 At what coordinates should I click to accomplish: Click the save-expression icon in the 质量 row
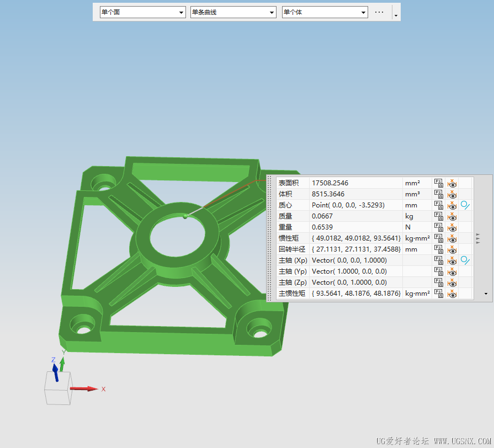click(x=439, y=216)
